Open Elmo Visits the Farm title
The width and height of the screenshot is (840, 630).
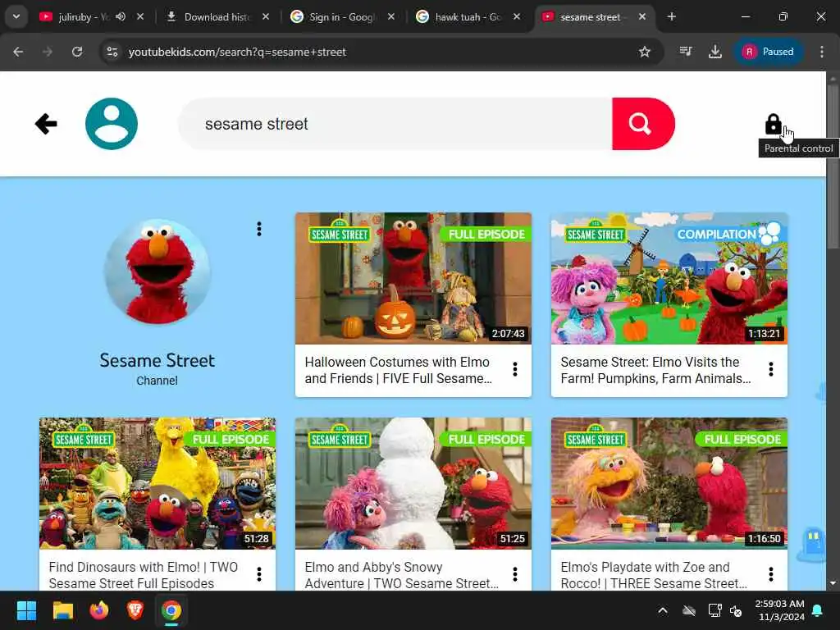(655, 370)
